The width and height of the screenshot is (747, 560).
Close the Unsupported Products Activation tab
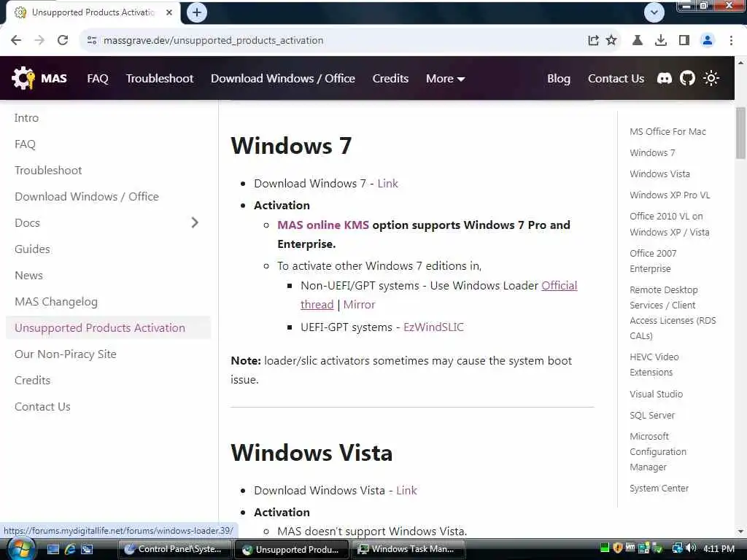pos(169,12)
